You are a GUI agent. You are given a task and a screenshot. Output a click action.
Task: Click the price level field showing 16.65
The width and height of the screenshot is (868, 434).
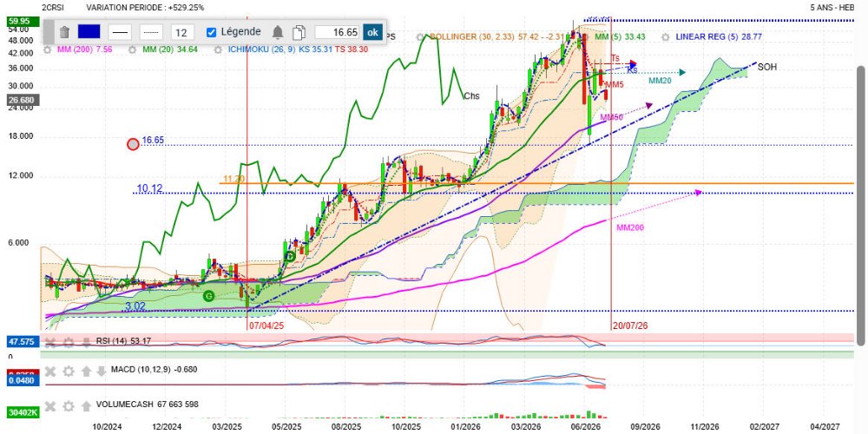click(x=338, y=32)
